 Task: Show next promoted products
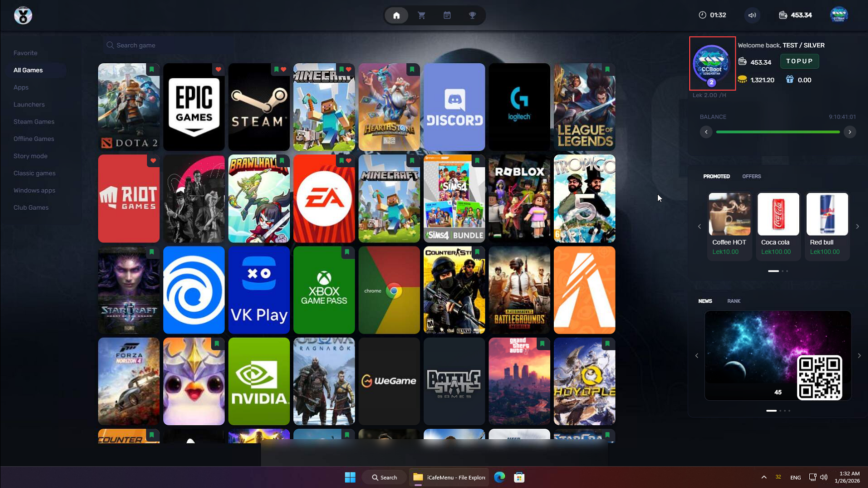tap(858, 227)
